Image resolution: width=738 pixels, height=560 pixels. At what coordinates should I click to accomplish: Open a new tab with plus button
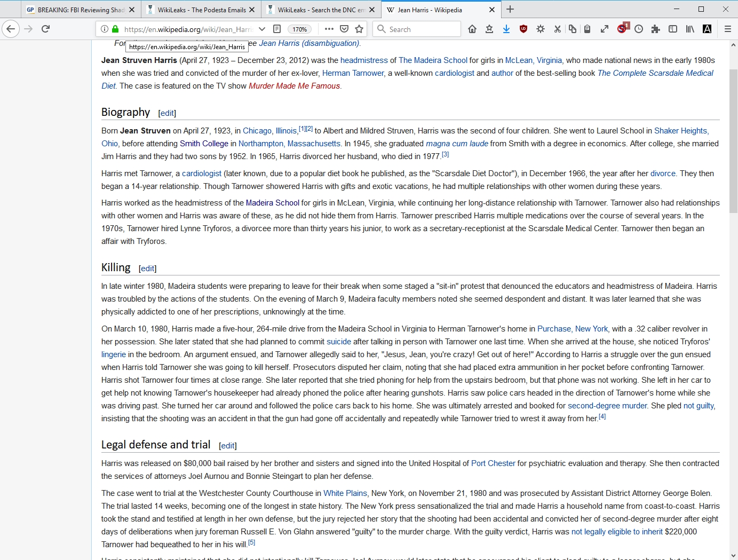click(x=510, y=9)
